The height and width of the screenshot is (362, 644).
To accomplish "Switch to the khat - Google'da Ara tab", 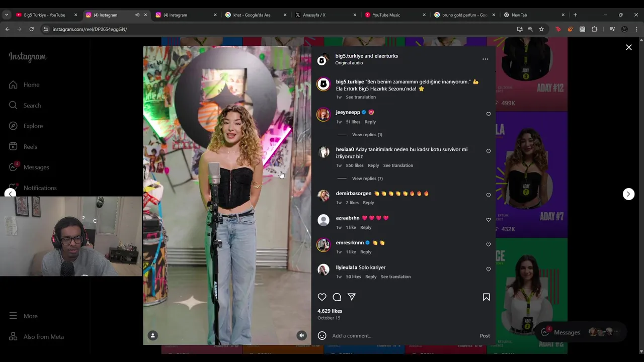I will pos(252,15).
